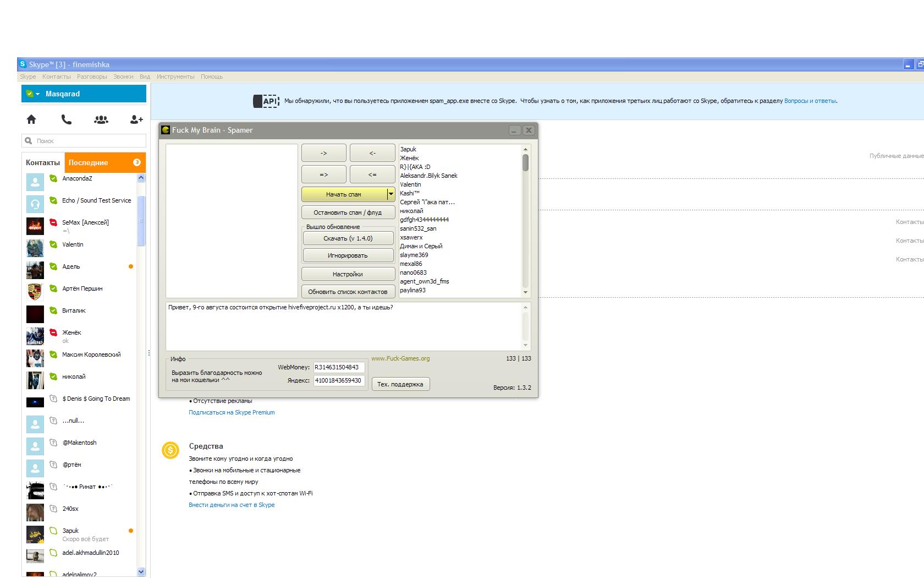Click 240sx contact avatar
This screenshot has height=578, width=924.
35,512
